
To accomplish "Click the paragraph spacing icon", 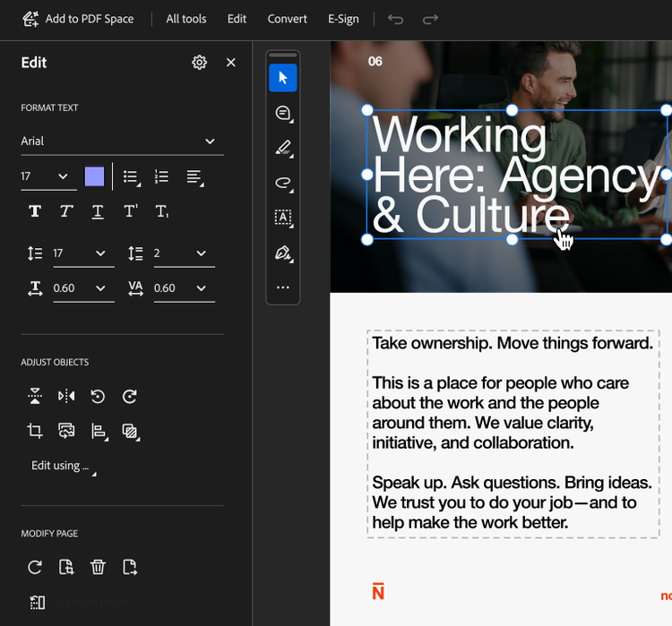I will 135,253.
